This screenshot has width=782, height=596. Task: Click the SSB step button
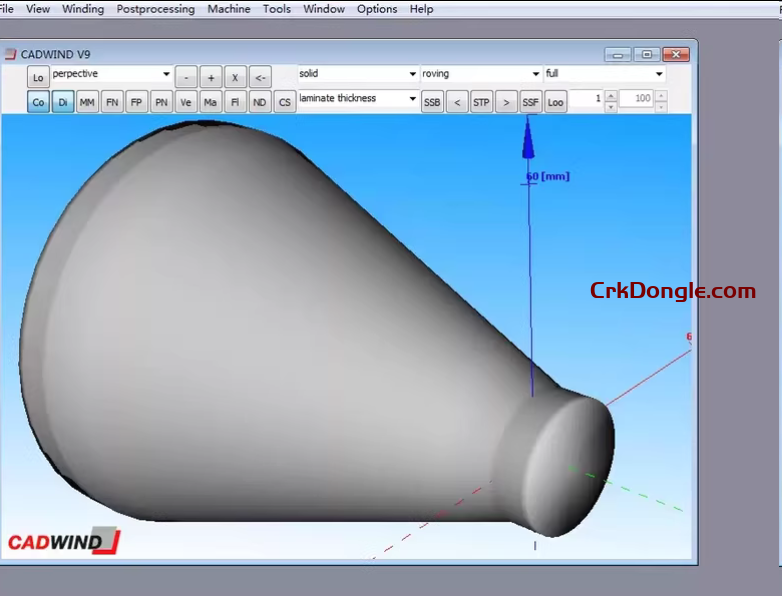click(432, 102)
